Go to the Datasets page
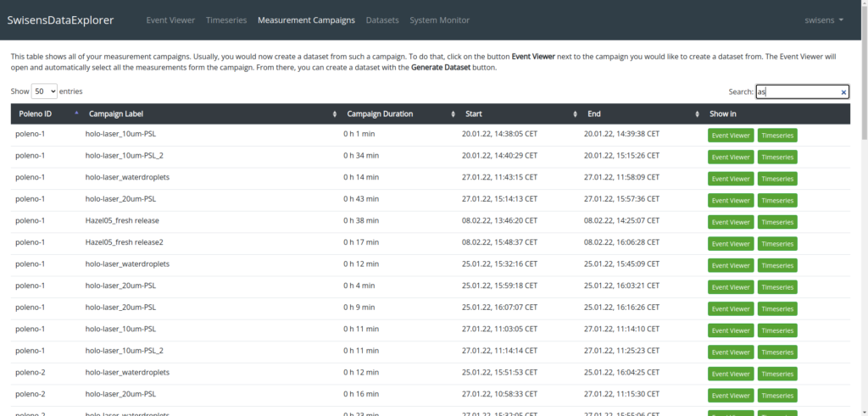868x416 pixels. pyautogui.click(x=382, y=19)
